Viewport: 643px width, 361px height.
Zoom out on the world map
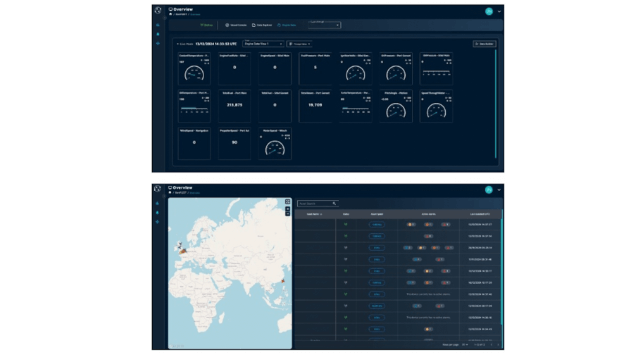pos(287,213)
